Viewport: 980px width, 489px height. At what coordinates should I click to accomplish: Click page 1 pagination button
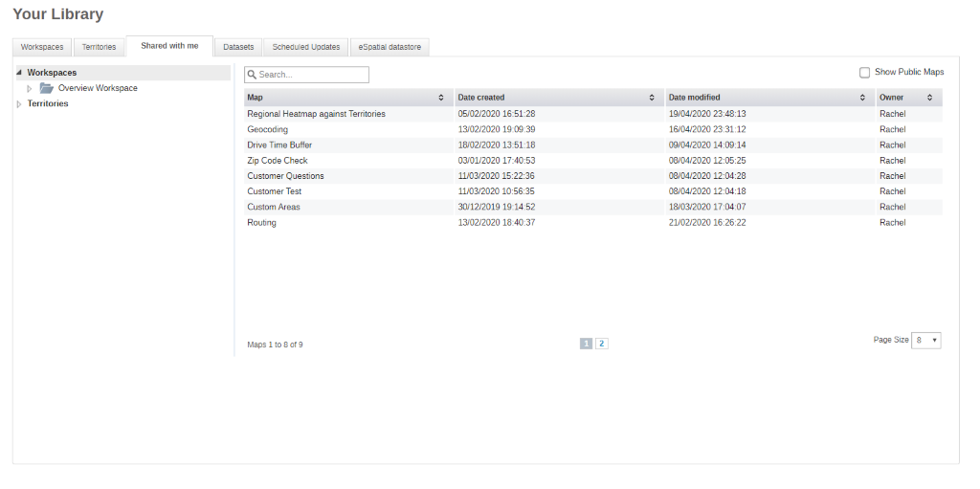587,344
